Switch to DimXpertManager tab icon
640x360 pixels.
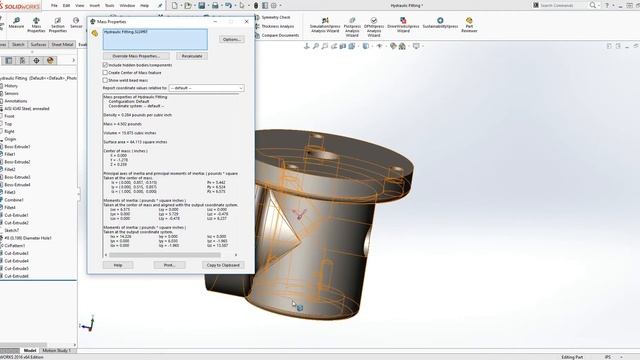[x=36, y=60]
